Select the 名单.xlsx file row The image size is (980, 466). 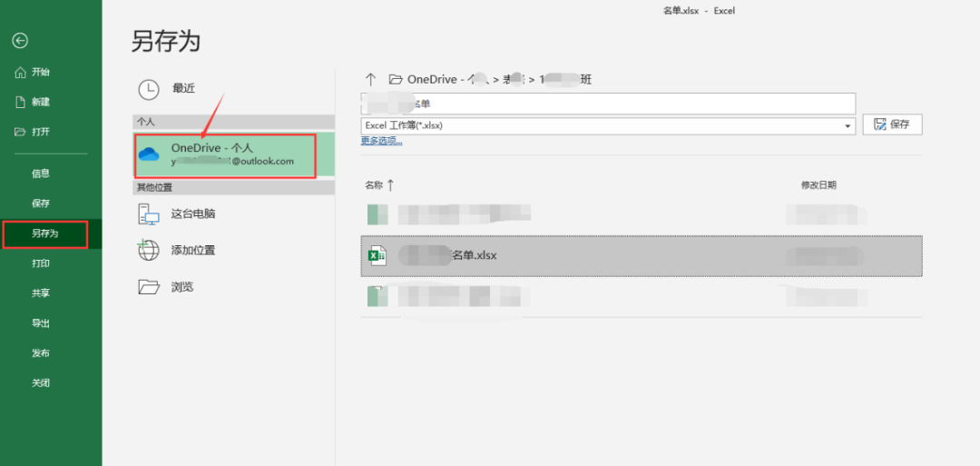click(642, 256)
